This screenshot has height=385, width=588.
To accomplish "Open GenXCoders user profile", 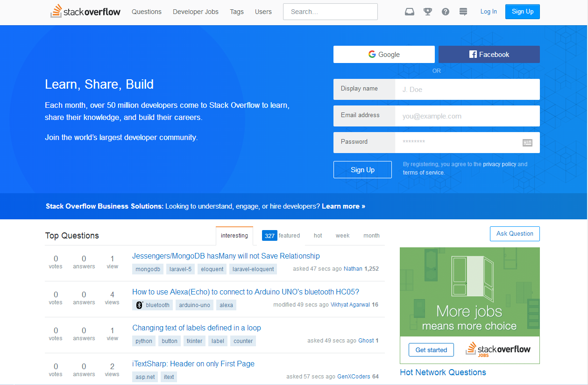I will 354,377.
